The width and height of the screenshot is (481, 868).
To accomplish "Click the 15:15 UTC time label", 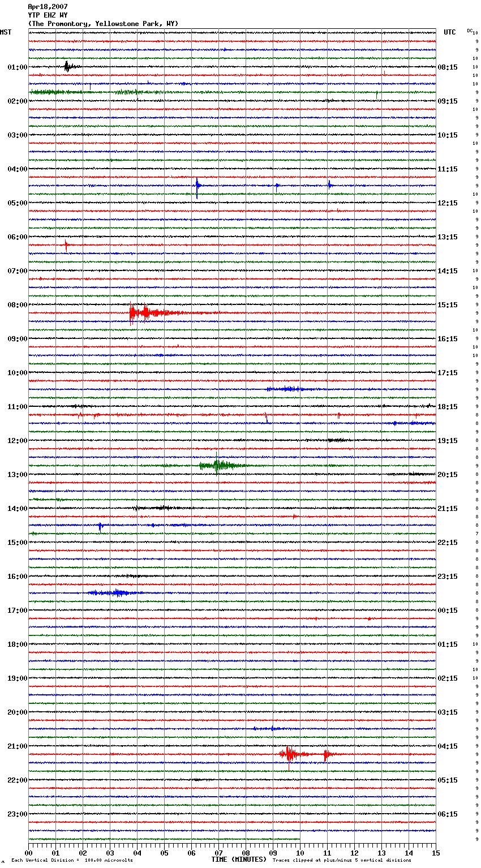I will 448,305.
